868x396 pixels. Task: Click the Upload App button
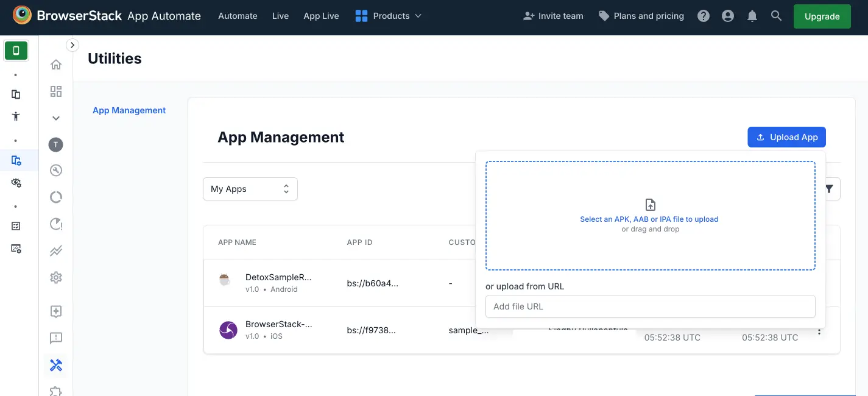786,137
